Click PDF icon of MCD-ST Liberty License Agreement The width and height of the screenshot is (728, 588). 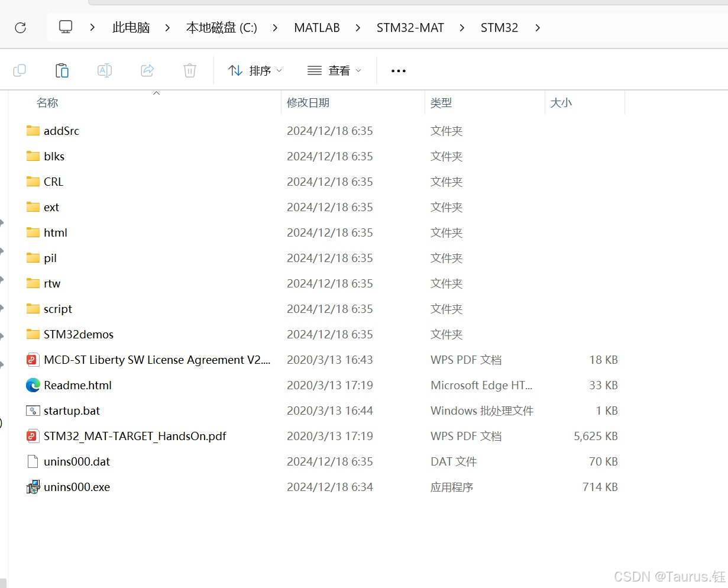coord(33,360)
